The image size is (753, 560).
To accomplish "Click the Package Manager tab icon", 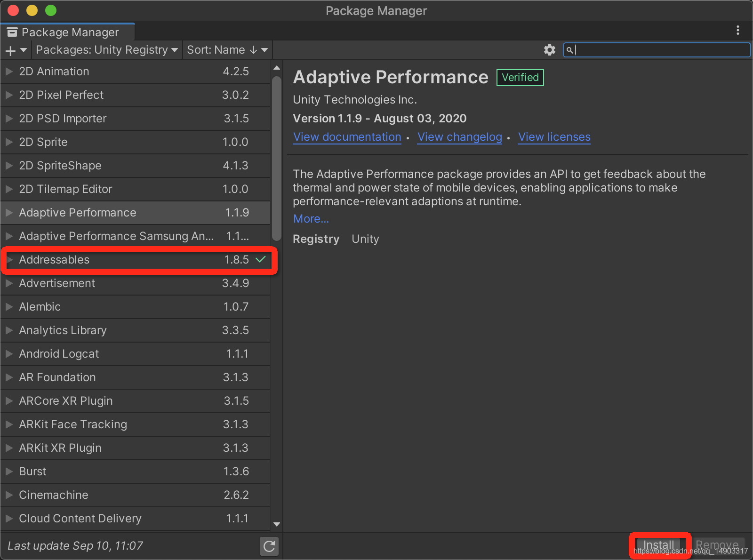I will tap(12, 32).
